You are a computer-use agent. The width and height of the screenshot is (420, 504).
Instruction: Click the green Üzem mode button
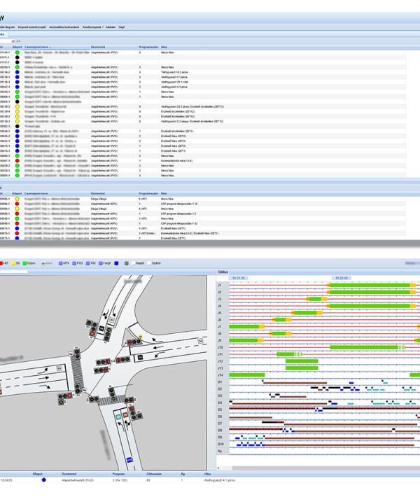click(x=32, y=261)
